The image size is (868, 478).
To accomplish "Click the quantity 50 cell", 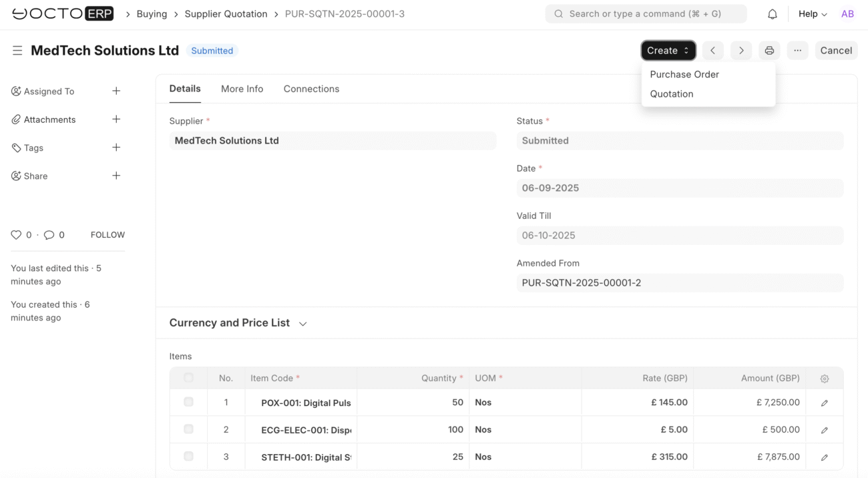I will pyautogui.click(x=413, y=403).
